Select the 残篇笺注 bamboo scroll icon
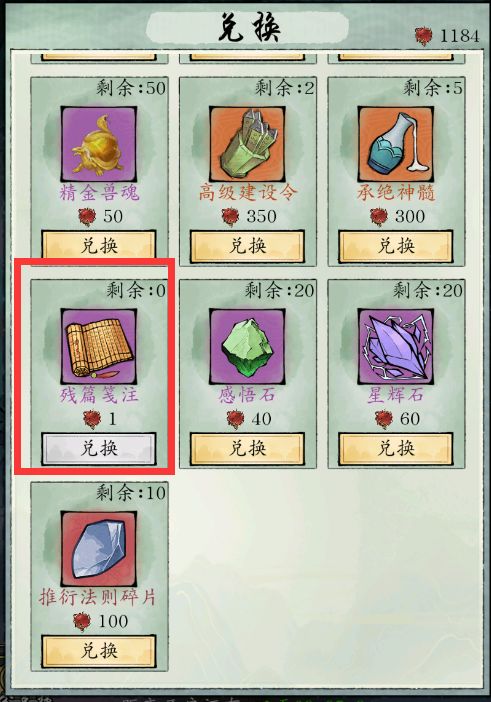491x702 pixels. click(x=98, y=346)
